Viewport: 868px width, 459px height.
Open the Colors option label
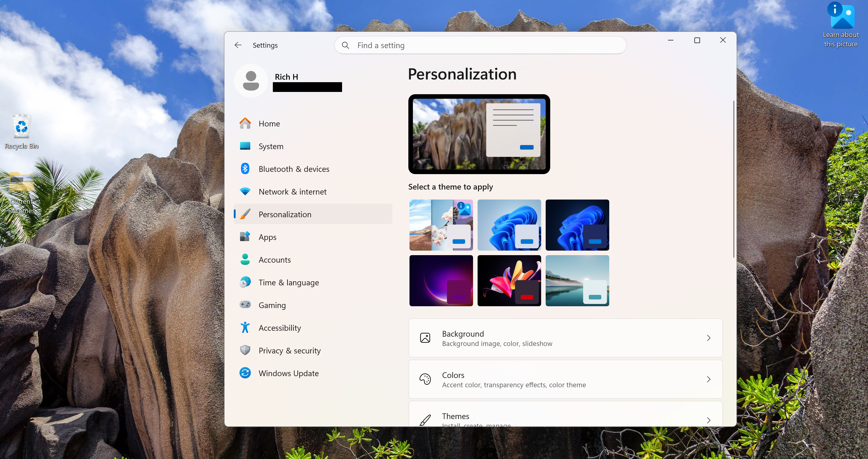(453, 375)
